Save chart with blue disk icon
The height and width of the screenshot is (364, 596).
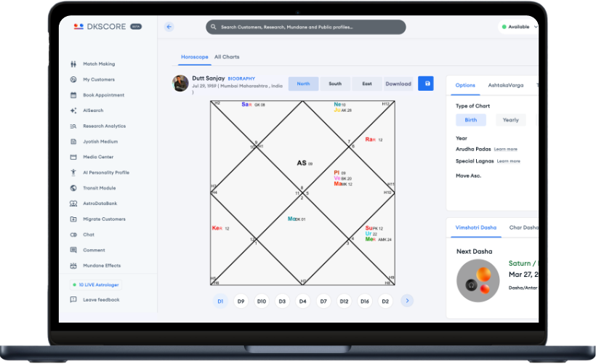426,84
